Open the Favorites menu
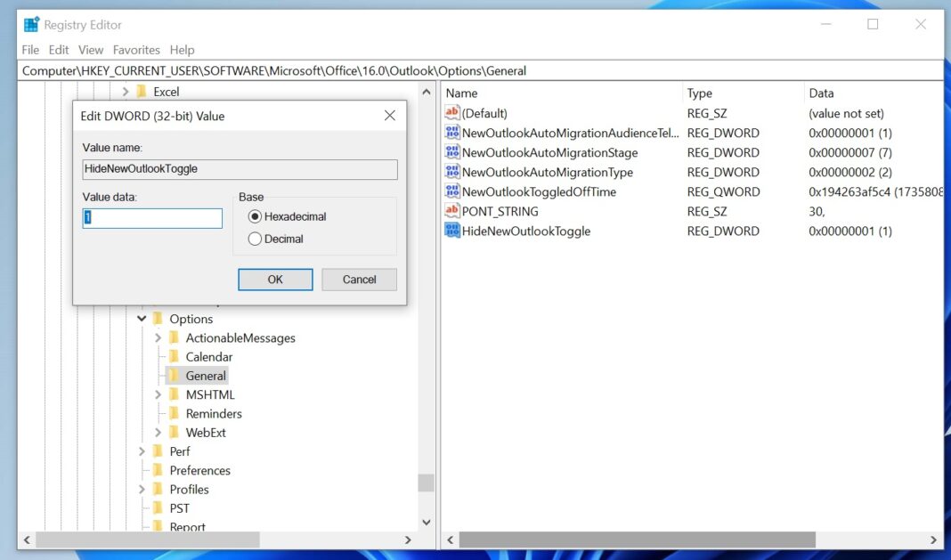Image resolution: width=951 pixels, height=560 pixels. [x=135, y=50]
